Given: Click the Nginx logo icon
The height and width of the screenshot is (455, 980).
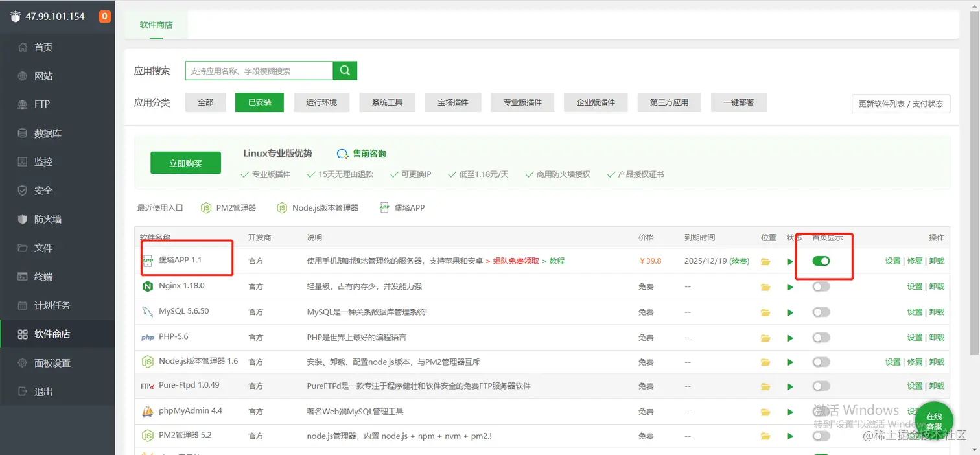Looking at the screenshot, I should coord(147,286).
